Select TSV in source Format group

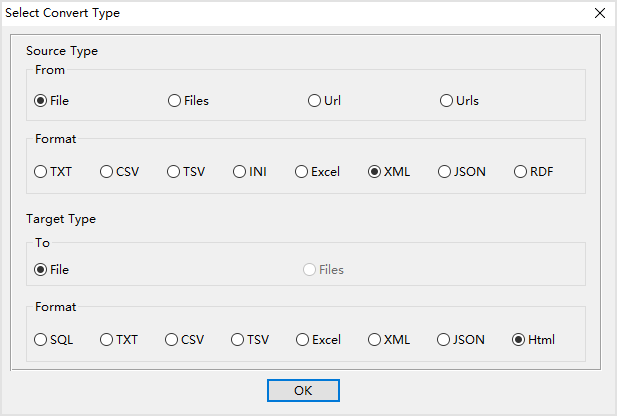tap(186, 172)
